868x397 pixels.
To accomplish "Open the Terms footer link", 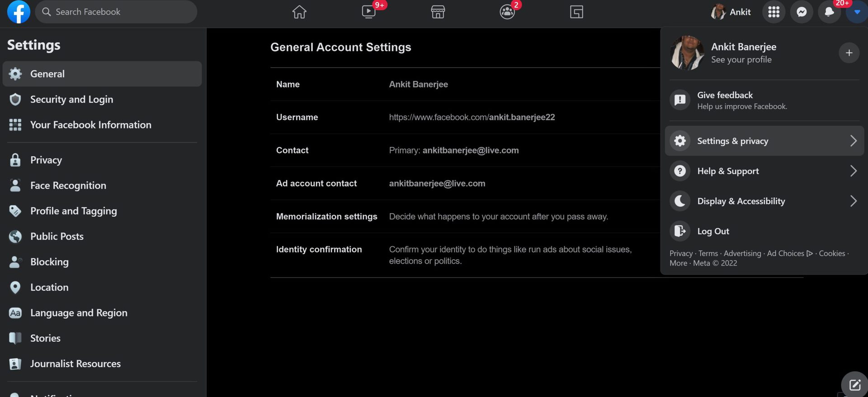I will point(708,253).
